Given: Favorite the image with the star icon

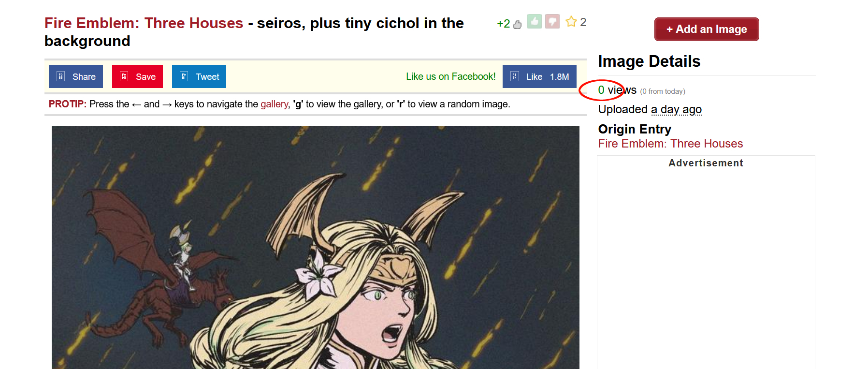Looking at the screenshot, I should click(571, 22).
